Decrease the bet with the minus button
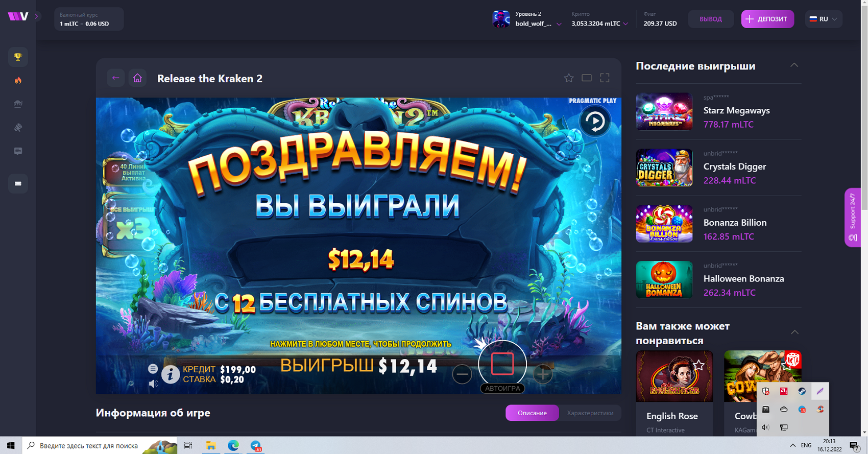The width and height of the screenshot is (868, 454). [462, 374]
